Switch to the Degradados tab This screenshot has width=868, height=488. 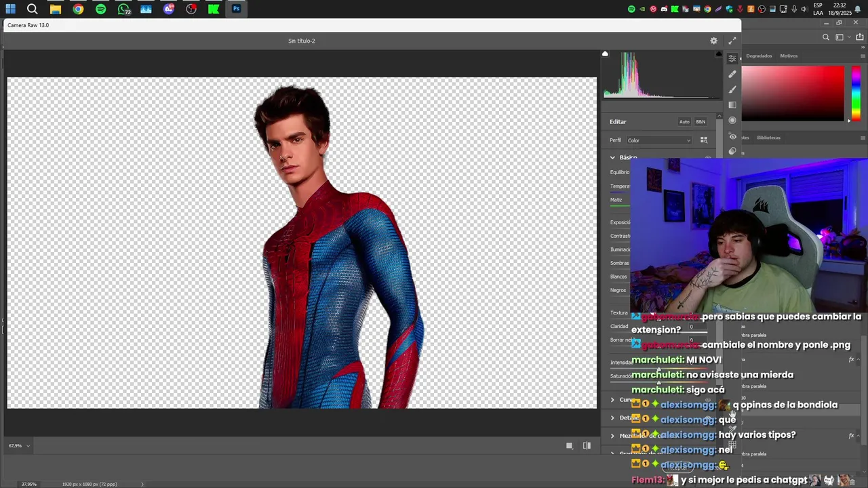tap(759, 56)
